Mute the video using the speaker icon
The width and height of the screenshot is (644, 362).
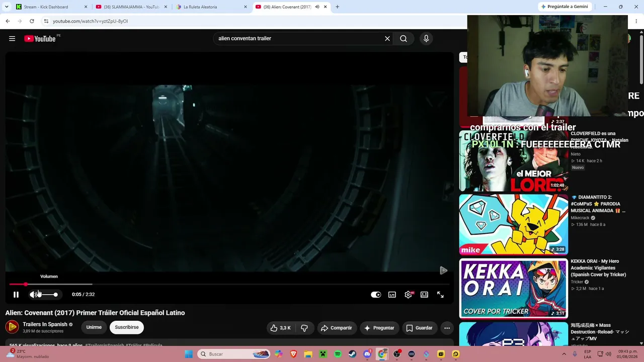[x=33, y=295]
